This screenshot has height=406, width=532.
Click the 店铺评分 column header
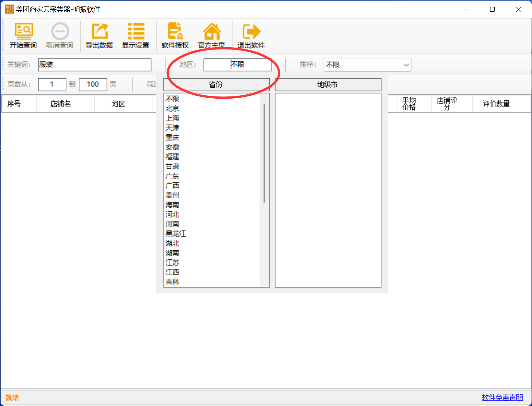(x=452, y=104)
